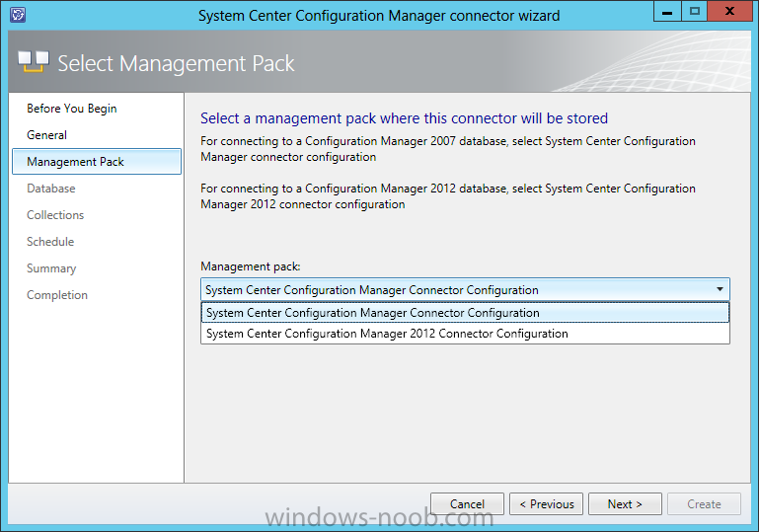Open the Collections step
This screenshot has width=759, height=532.
pos(55,215)
